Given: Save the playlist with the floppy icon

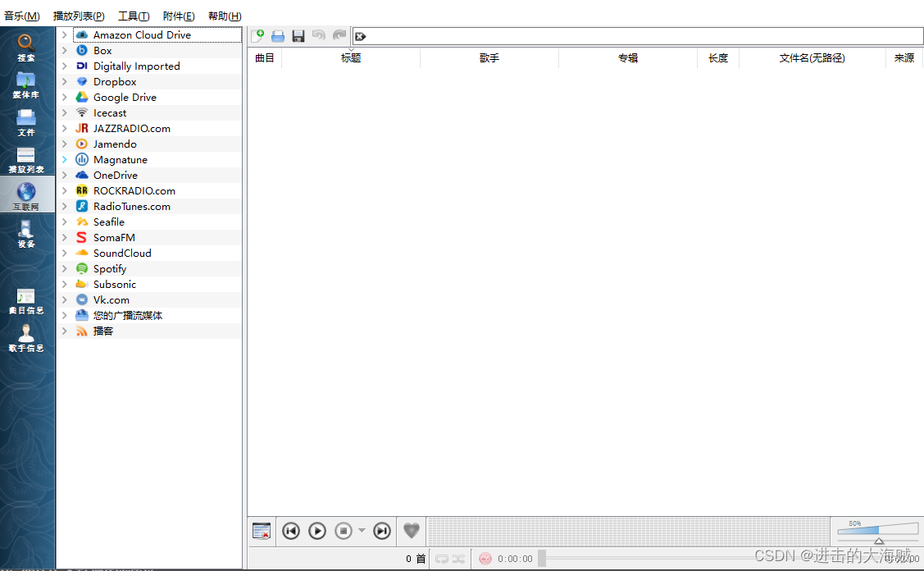Looking at the screenshot, I should [298, 36].
